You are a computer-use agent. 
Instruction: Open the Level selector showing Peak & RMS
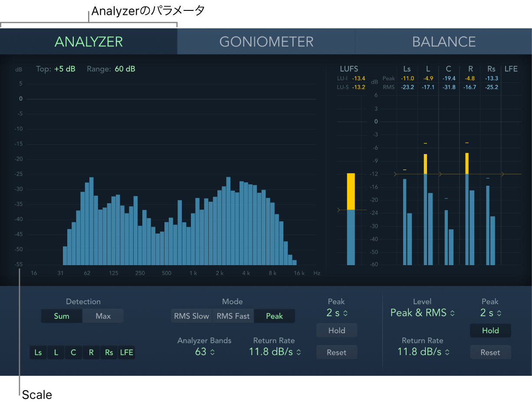(422, 312)
